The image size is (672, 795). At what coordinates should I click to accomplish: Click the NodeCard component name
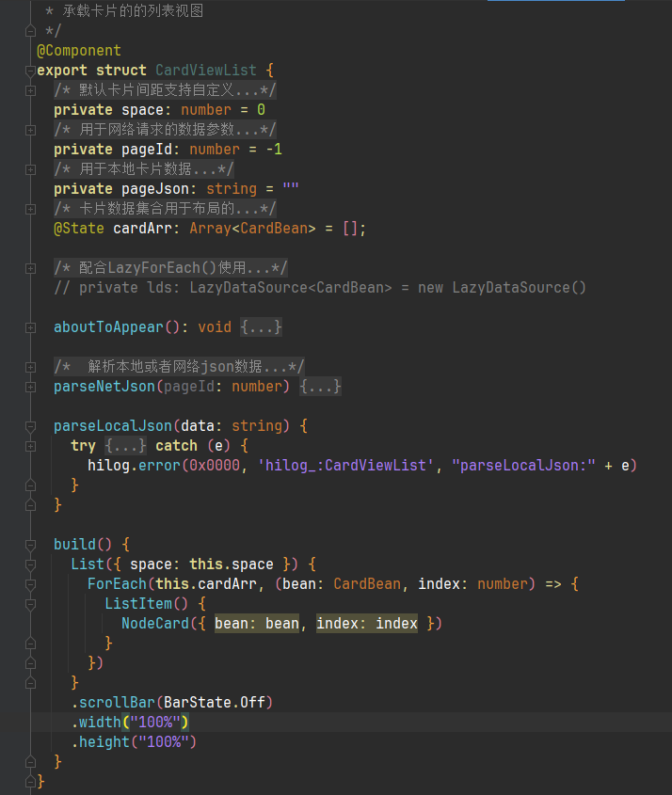(x=155, y=624)
